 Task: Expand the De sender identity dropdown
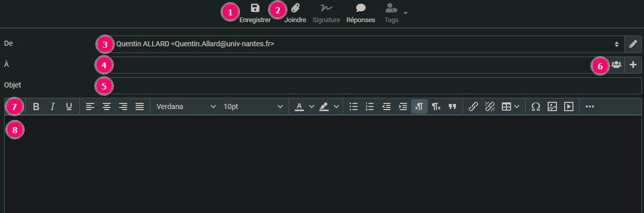click(616, 44)
